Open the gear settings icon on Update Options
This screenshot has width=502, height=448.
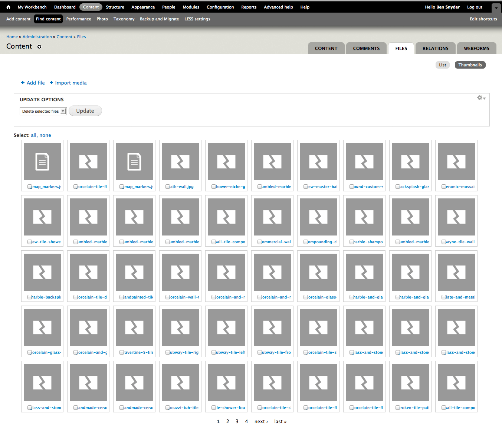point(479,98)
